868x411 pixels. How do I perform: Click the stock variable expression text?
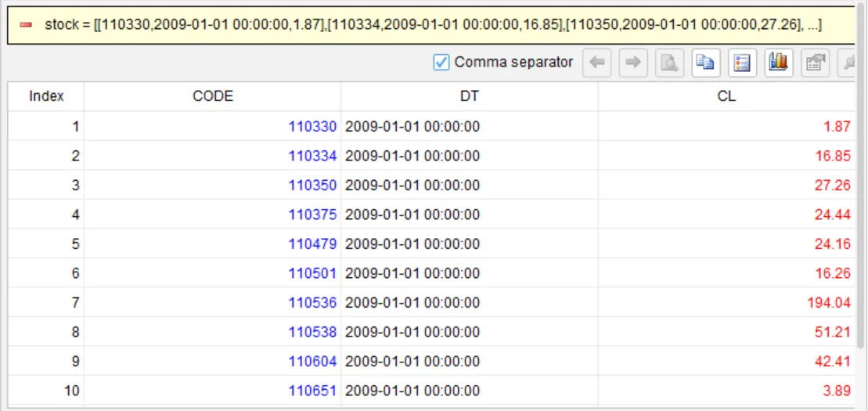[x=434, y=24]
